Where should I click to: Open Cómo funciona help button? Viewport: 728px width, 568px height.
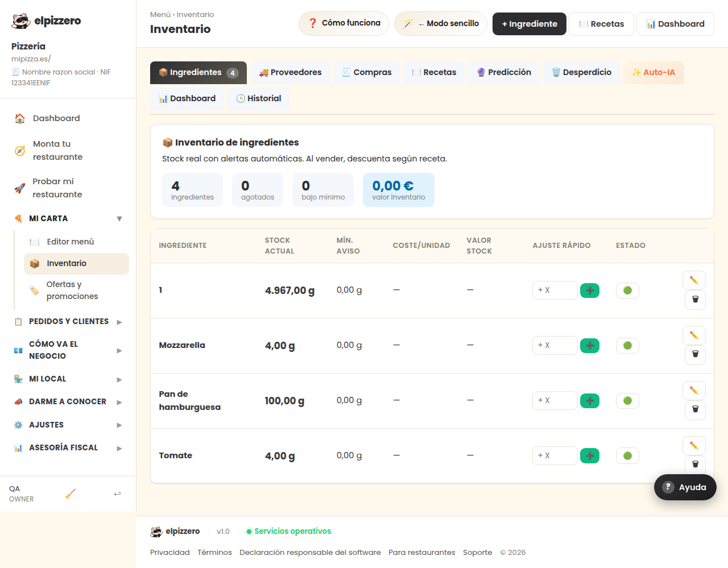coord(344,23)
